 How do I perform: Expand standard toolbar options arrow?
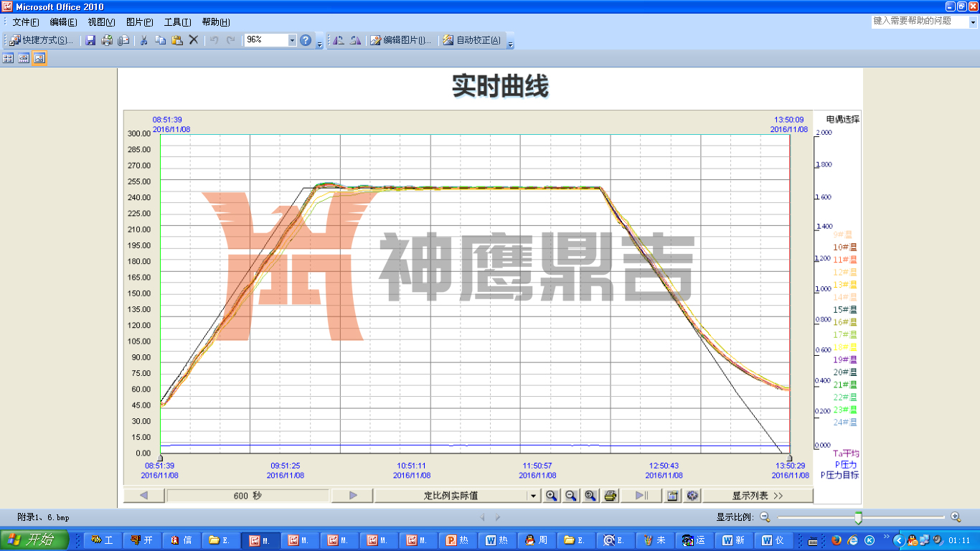320,42
